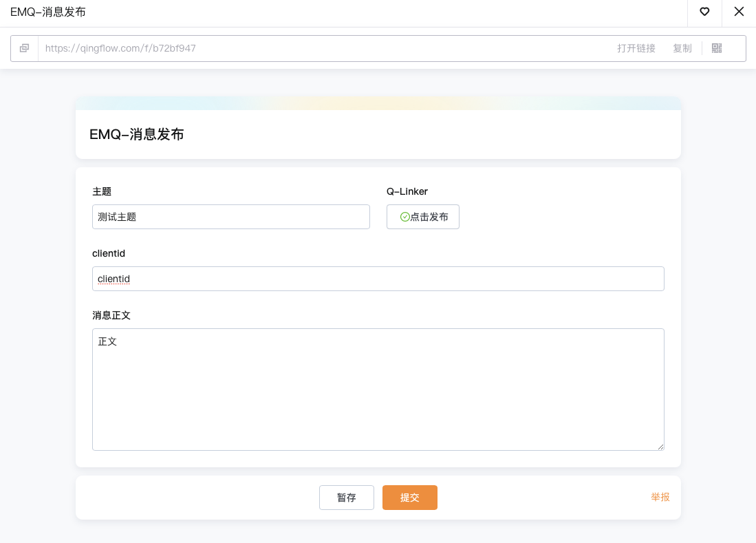Click into the 消息正文 text area
Image resolution: width=756 pixels, height=543 pixels.
coord(378,390)
